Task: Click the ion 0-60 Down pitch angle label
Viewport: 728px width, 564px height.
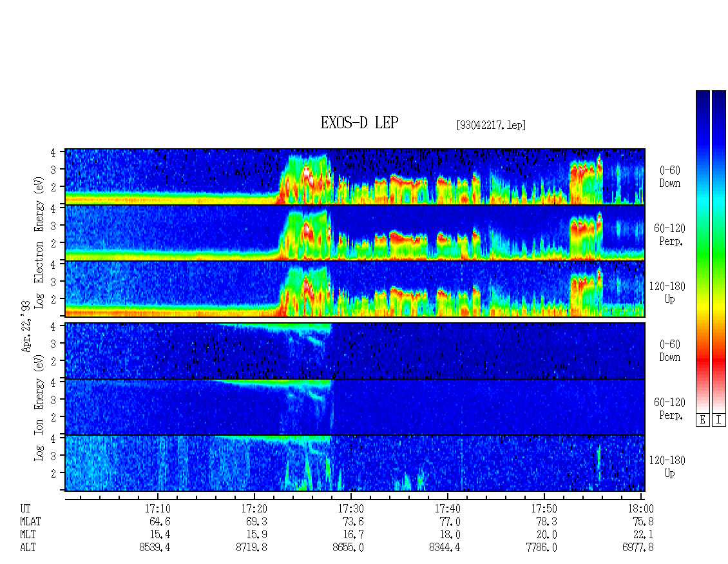Action: coord(669,351)
